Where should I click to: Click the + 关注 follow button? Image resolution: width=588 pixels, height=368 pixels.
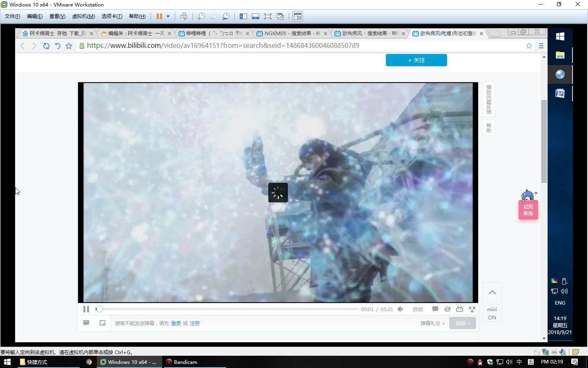tap(416, 60)
